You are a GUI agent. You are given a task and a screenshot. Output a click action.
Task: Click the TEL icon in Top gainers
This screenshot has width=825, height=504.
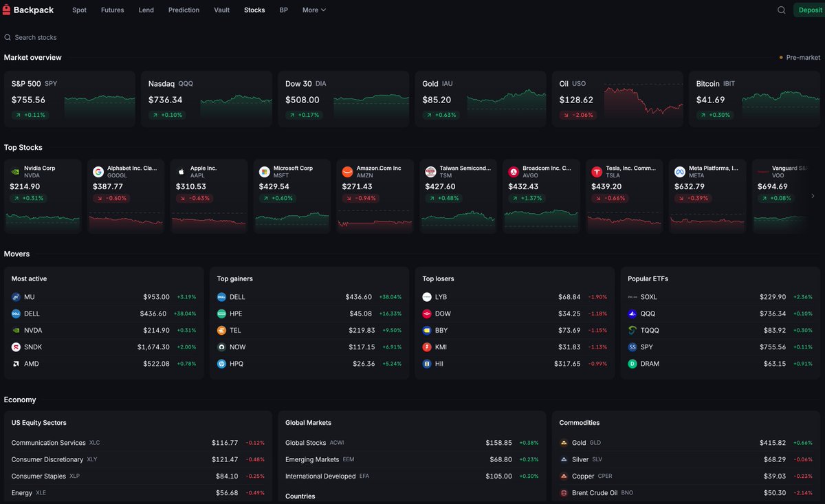click(221, 330)
